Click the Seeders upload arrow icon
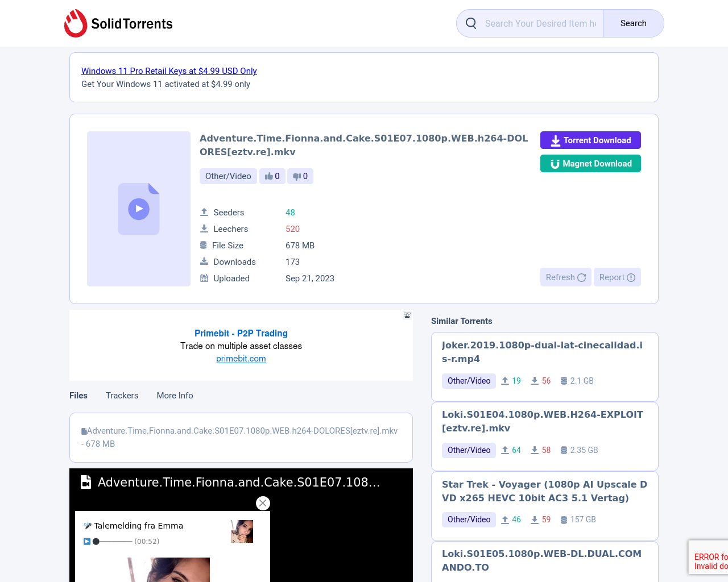Image resolution: width=728 pixels, height=582 pixels. point(204,212)
